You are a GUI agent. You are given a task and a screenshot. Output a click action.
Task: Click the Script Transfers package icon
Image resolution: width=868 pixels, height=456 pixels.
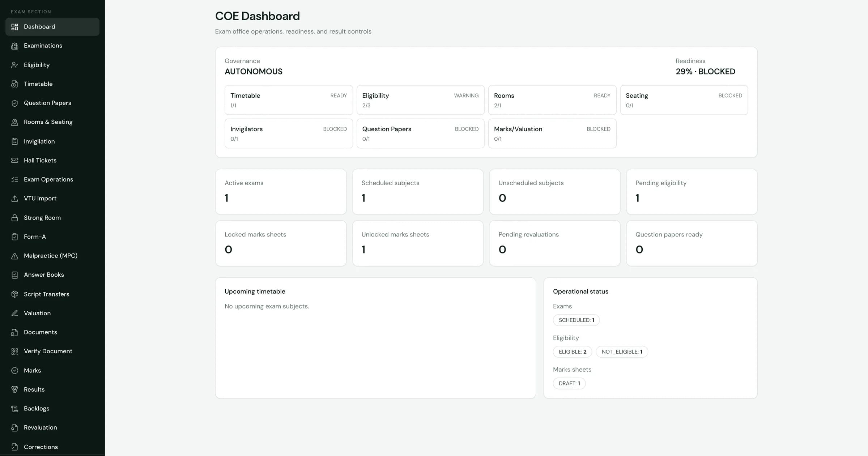(14, 294)
